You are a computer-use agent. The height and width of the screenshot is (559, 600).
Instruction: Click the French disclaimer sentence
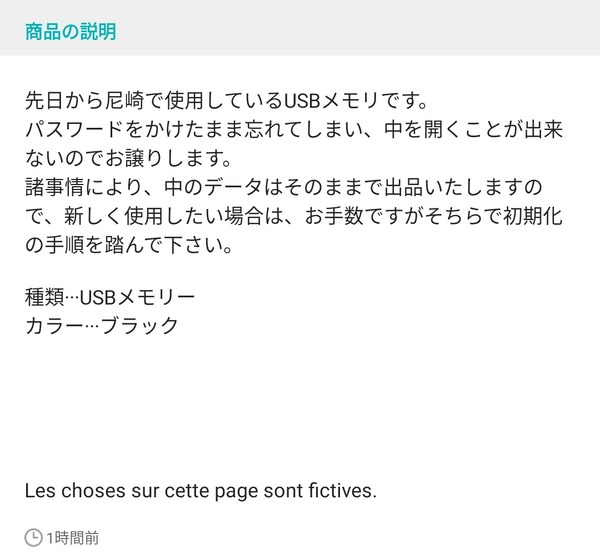click(x=201, y=491)
